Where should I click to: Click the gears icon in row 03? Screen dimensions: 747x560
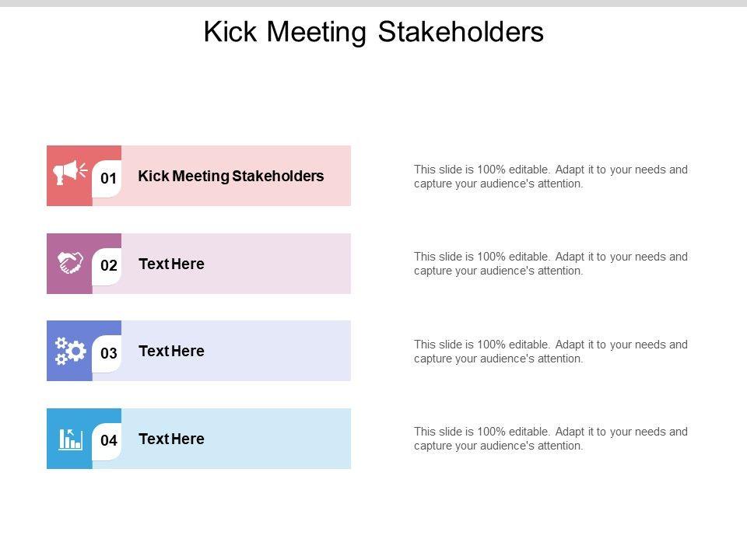coord(70,350)
